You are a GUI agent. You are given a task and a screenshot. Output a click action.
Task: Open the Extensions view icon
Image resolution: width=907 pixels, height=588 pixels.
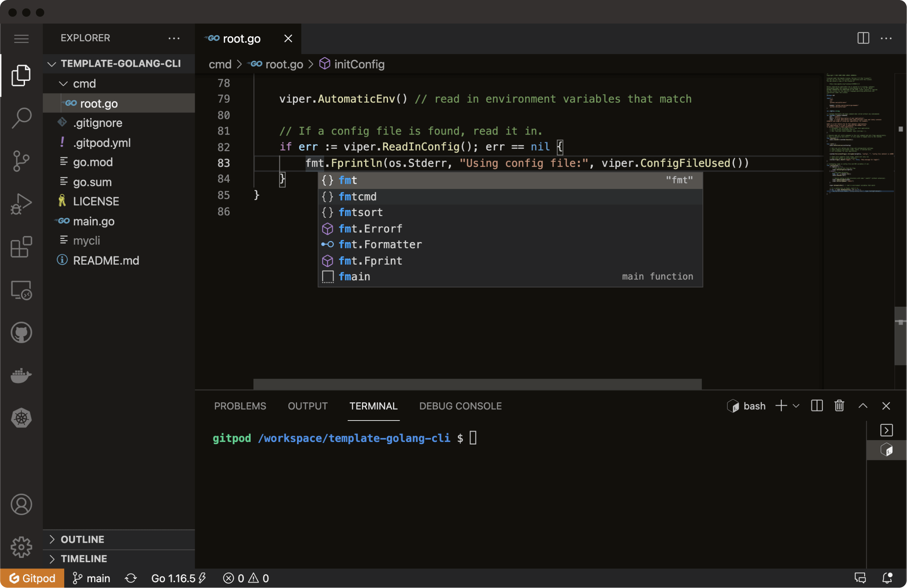coord(21,247)
